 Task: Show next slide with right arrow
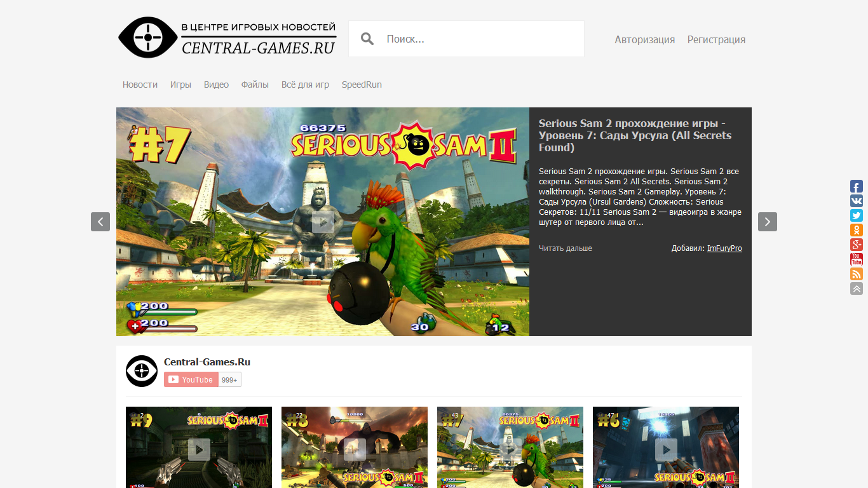click(x=768, y=222)
